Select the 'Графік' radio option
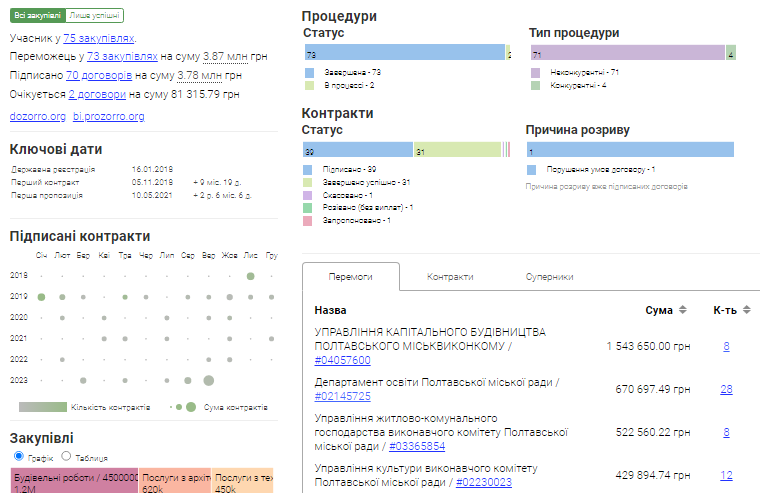This screenshot has width=760, height=493. [17, 457]
